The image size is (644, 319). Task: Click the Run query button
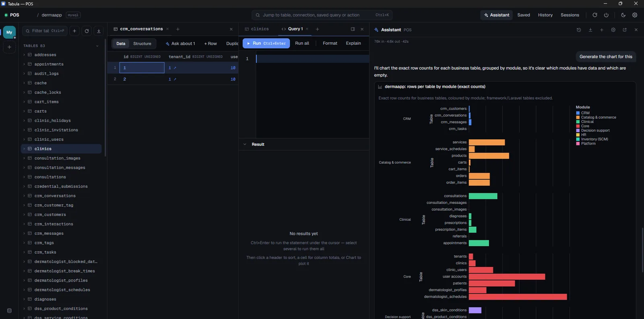(x=266, y=43)
